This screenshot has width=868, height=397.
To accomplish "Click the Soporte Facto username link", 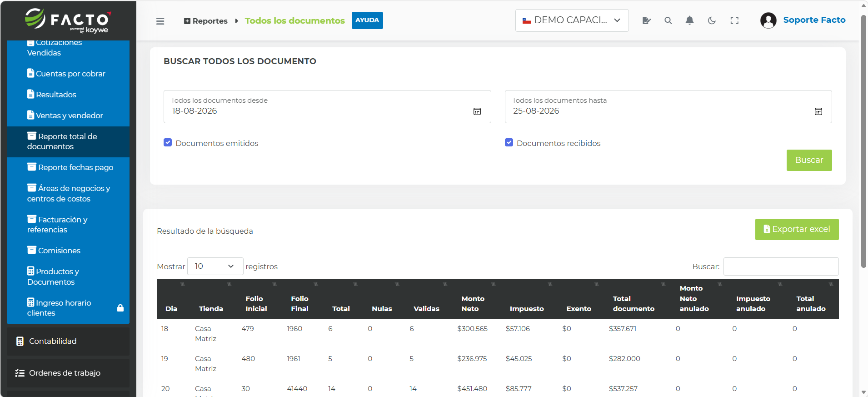I will 814,20.
